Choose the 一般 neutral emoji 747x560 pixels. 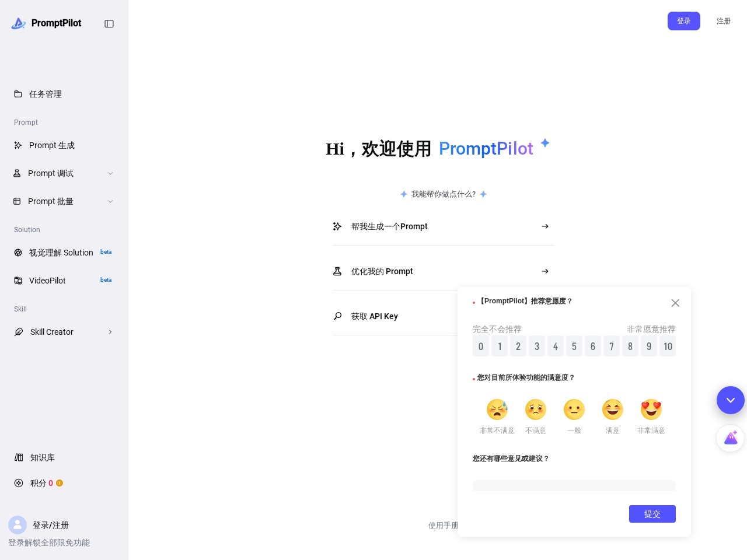574,409
